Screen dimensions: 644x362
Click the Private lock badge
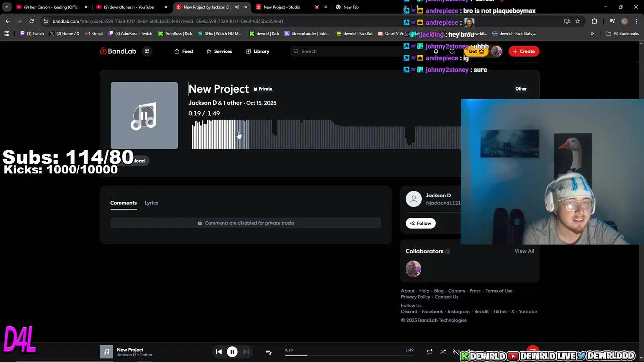click(x=263, y=89)
